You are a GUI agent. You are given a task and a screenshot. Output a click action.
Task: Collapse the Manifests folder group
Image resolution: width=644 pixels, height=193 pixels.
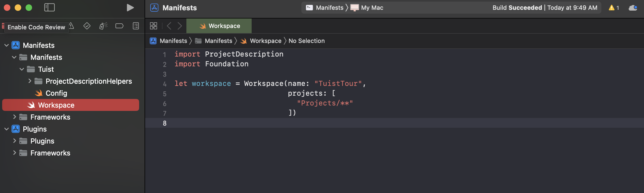(x=14, y=57)
